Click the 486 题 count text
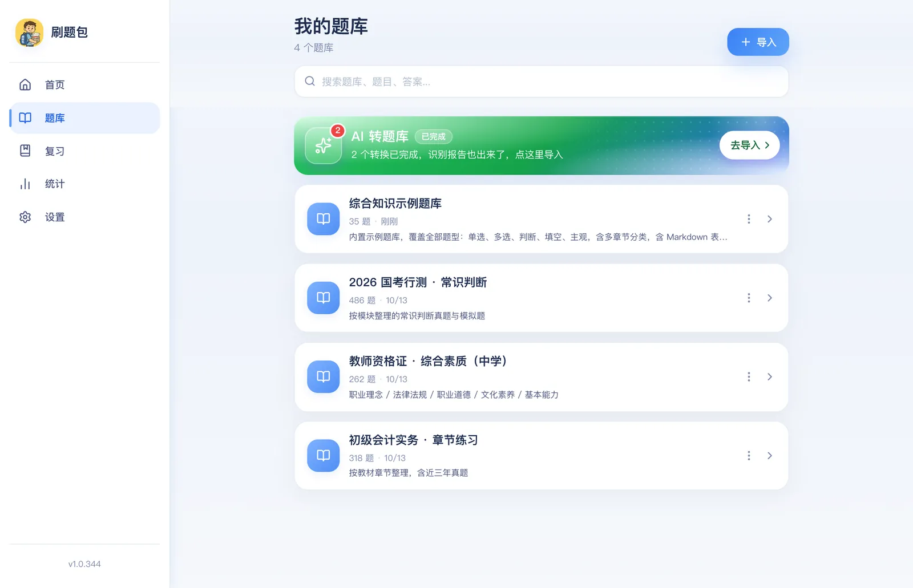Viewport: 913px width, 588px height. pos(362,300)
